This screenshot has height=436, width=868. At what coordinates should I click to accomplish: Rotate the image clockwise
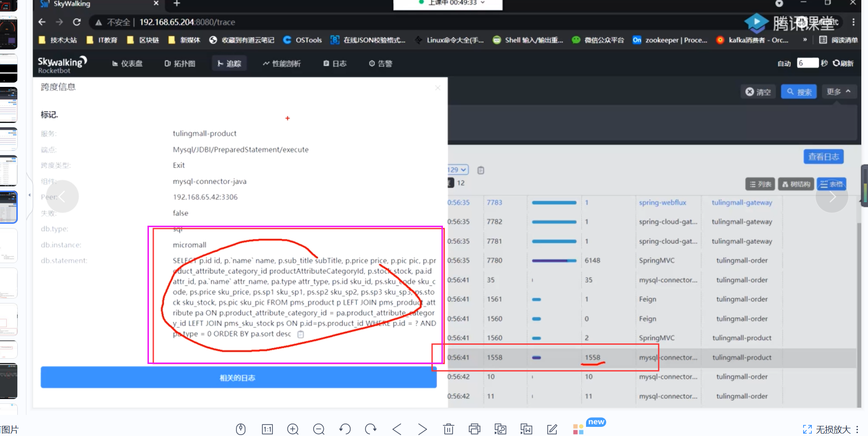[x=371, y=429]
